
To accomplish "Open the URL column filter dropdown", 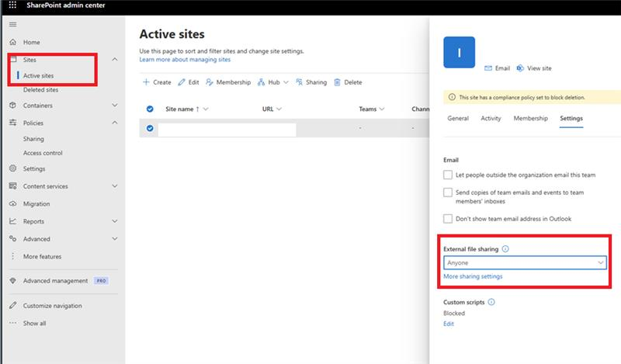I will coord(279,109).
